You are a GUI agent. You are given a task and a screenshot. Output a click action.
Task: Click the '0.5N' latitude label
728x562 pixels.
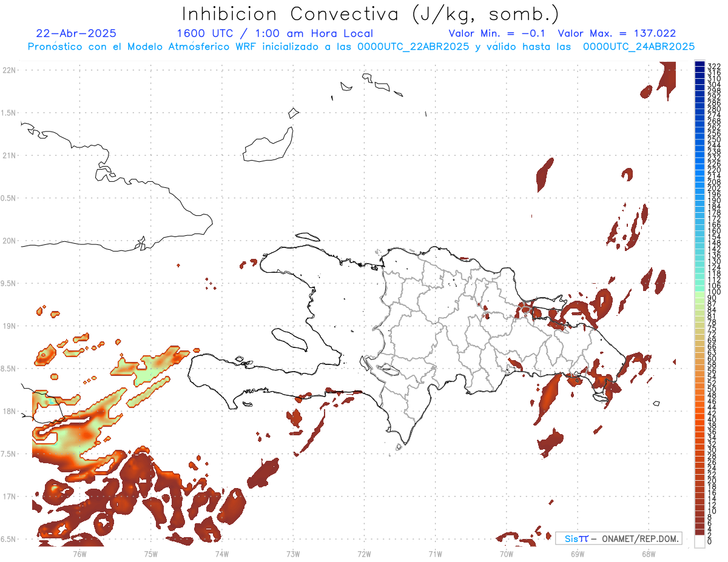(x=8, y=198)
